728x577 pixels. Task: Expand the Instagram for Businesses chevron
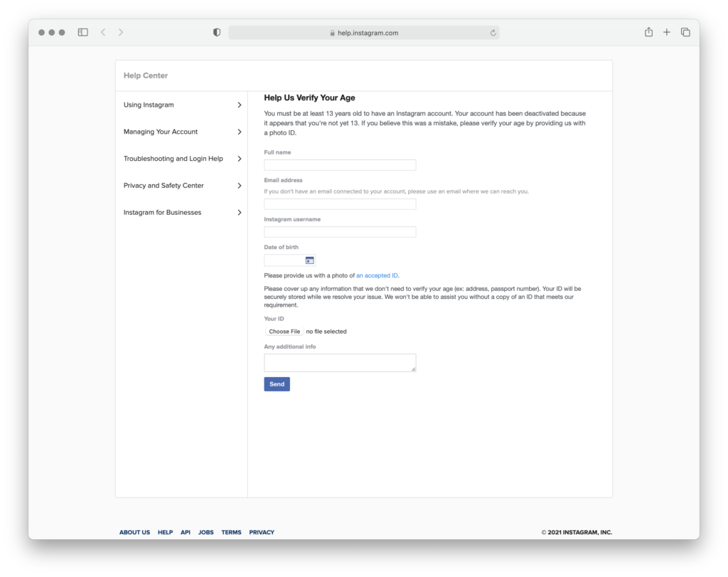point(240,213)
